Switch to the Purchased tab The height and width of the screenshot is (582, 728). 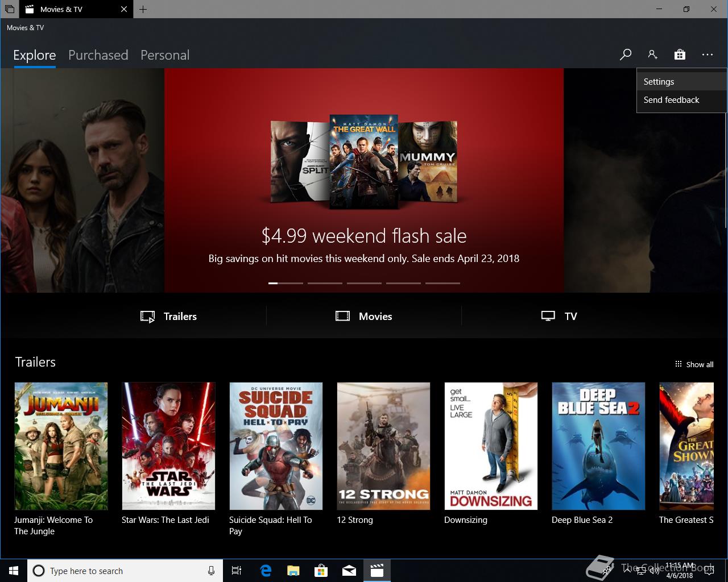tap(98, 55)
